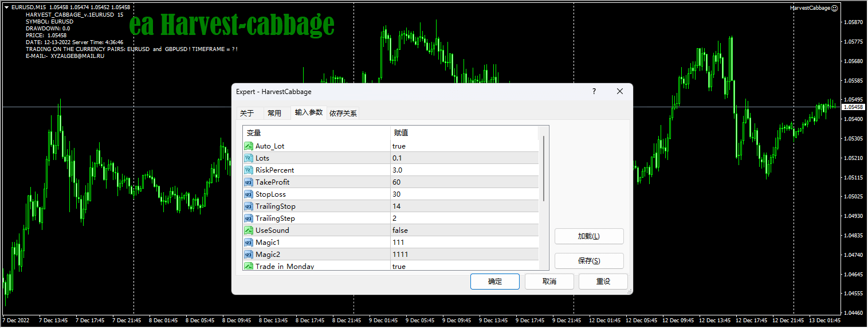This screenshot has height=328, width=868.
Task: Click the Lots decimal variable icon
Action: pos(249,158)
